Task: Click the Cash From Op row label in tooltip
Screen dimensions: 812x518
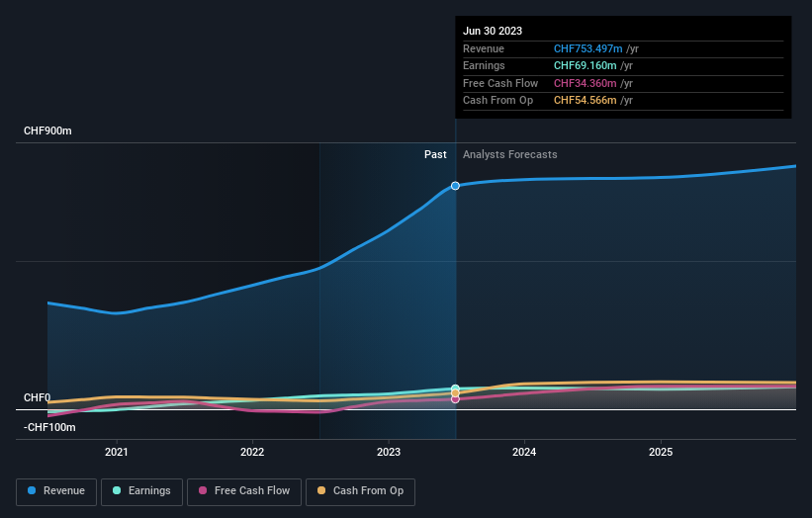Action: coord(497,101)
